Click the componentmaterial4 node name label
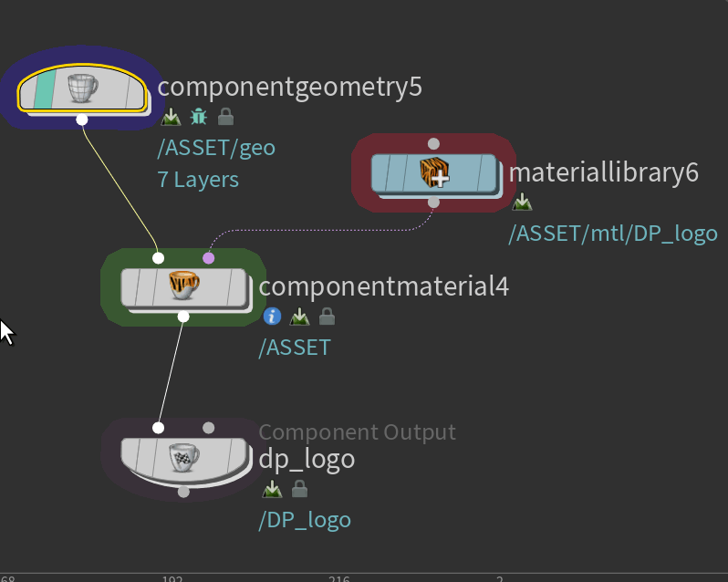The width and height of the screenshot is (728, 582). tap(383, 286)
